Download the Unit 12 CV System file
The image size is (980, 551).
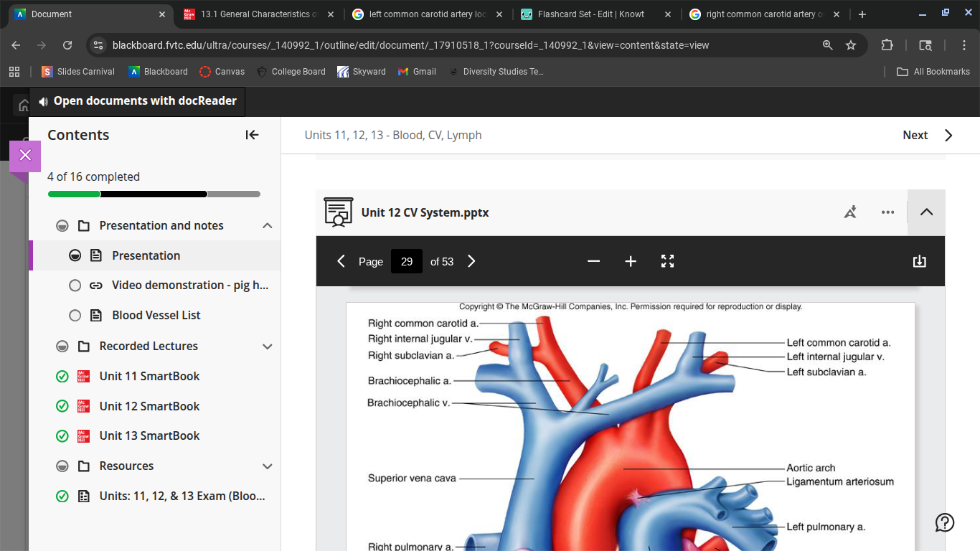(x=919, y=262)
